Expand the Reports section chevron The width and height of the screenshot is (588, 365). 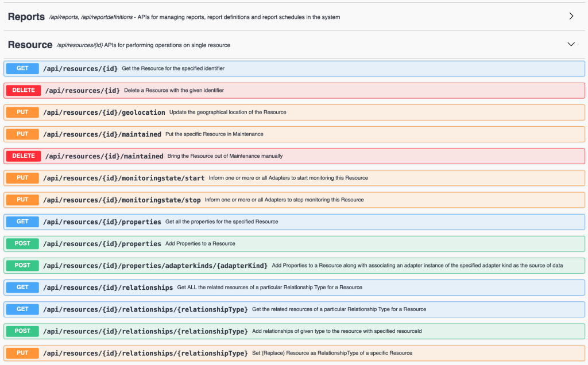tap(571, 16)
